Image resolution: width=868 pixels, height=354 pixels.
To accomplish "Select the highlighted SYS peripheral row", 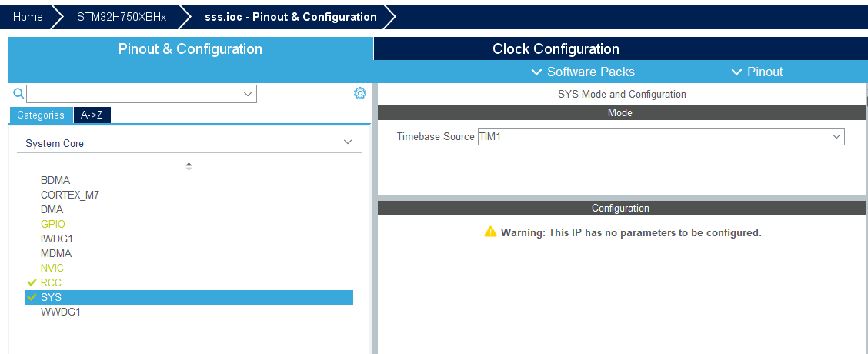I will (x=189, y=298).
